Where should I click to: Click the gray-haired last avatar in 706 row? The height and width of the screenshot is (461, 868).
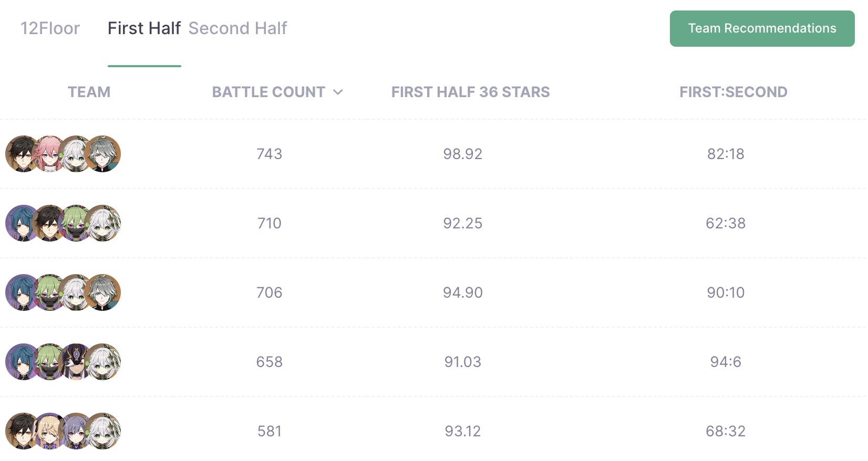pos(102,292)
